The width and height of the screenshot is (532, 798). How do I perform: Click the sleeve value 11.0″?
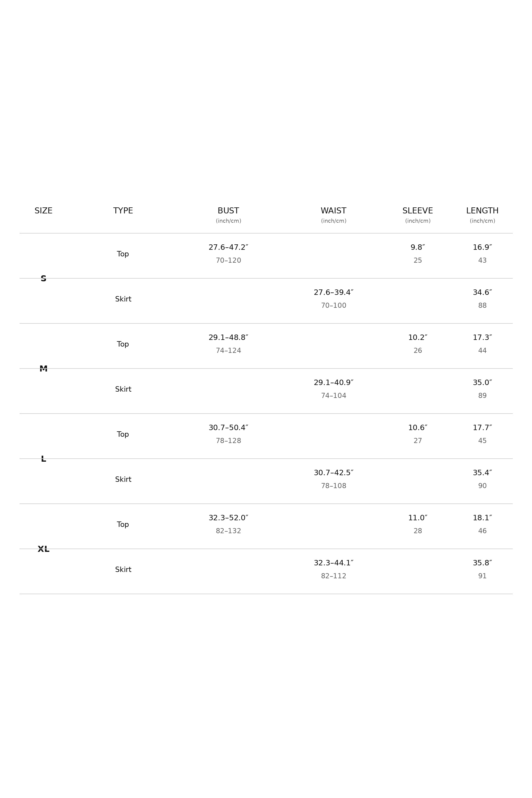click(418, 518)
